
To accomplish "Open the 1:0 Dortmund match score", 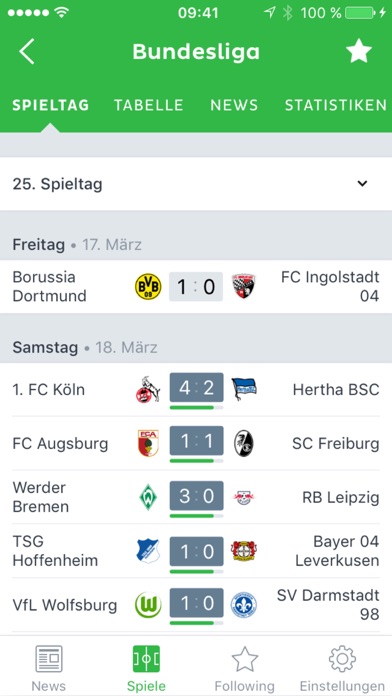I will point(196,287).
